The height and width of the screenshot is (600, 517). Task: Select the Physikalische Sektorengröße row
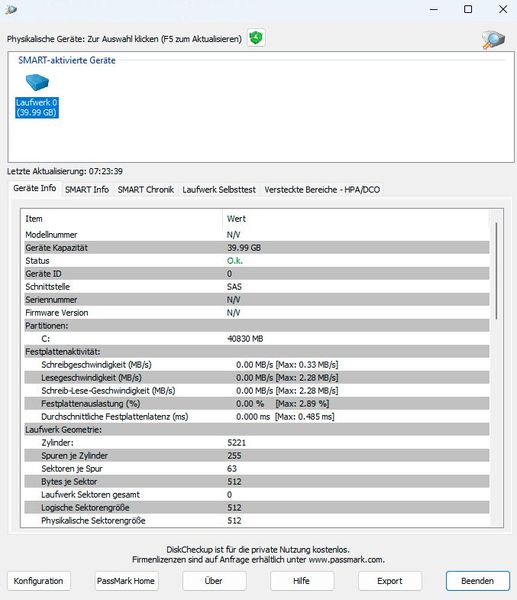pos(257,521)
